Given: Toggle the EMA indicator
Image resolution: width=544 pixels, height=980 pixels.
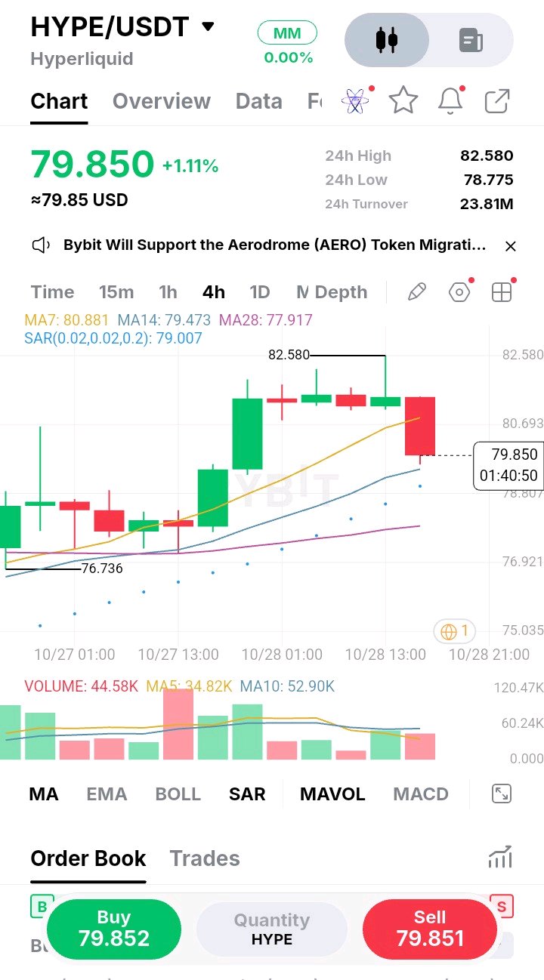Looking at the screenshot, I should pos(107,794).
